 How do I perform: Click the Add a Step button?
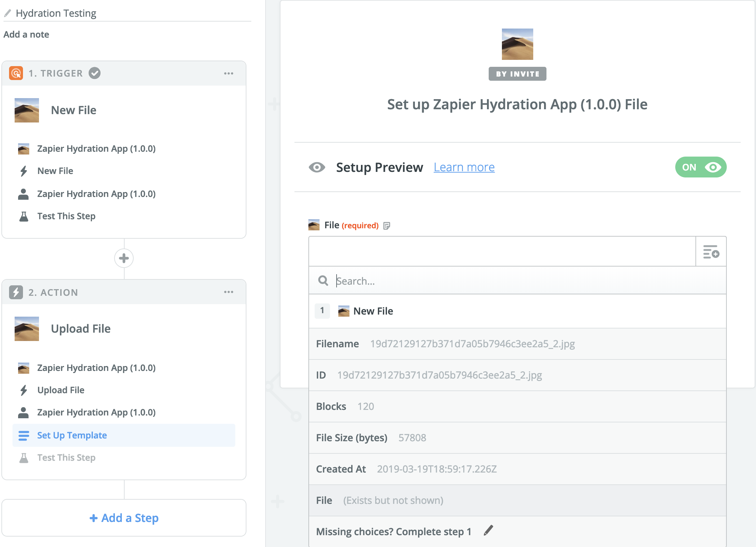[x=124, y=518]
